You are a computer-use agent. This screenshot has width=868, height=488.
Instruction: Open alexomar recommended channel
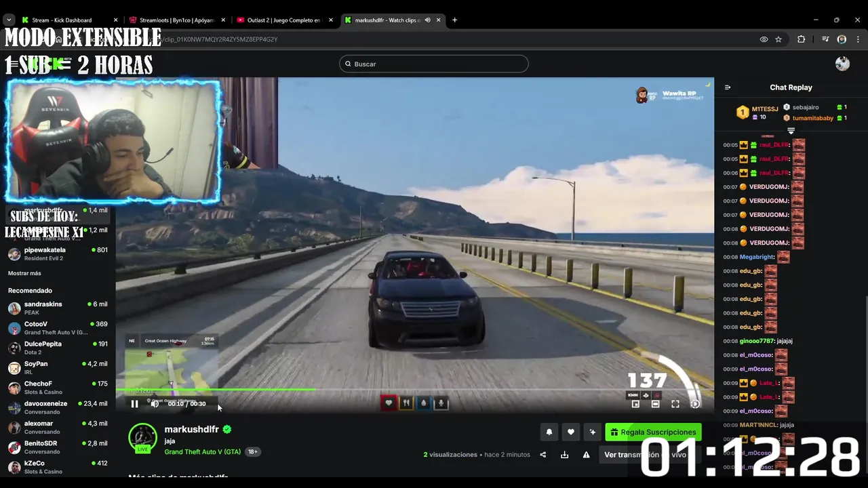coord(58,427)
